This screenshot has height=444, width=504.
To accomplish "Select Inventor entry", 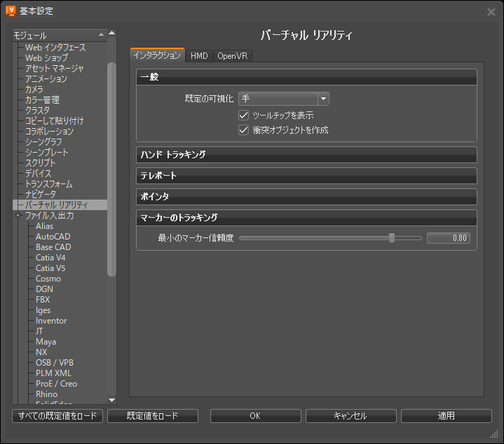I will tap(51, 321).
